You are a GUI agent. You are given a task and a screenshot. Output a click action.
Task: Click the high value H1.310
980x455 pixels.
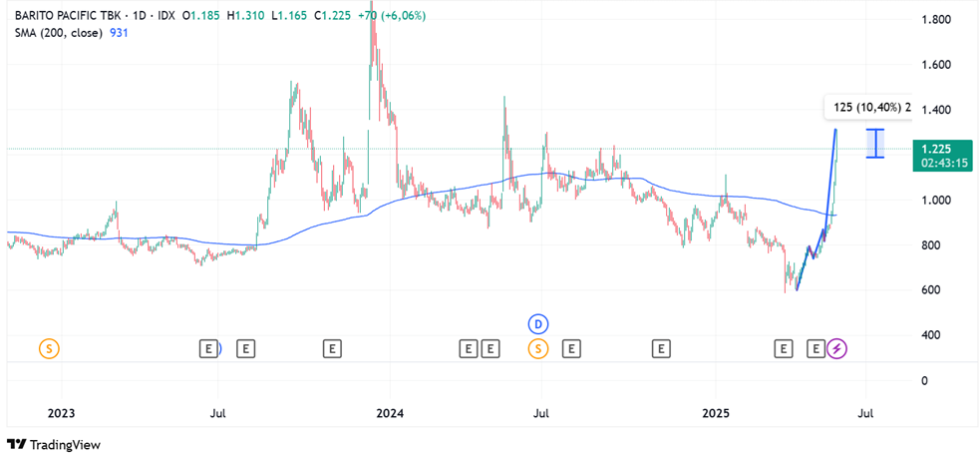click(247, 17)
